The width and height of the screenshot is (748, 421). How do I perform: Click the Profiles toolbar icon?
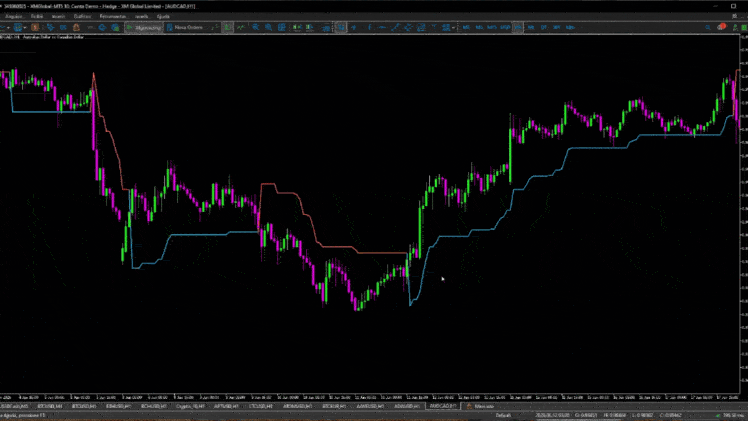point(18,27)
